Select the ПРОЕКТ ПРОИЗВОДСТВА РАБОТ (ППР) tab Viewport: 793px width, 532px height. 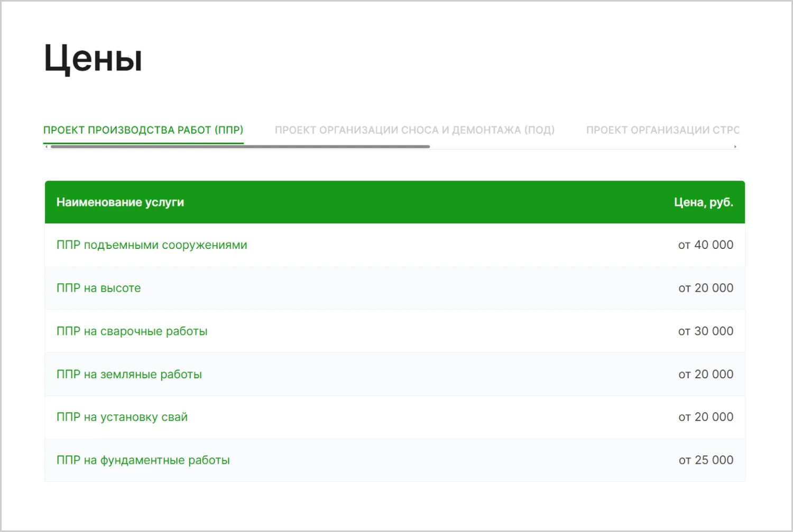click(143, 130)
